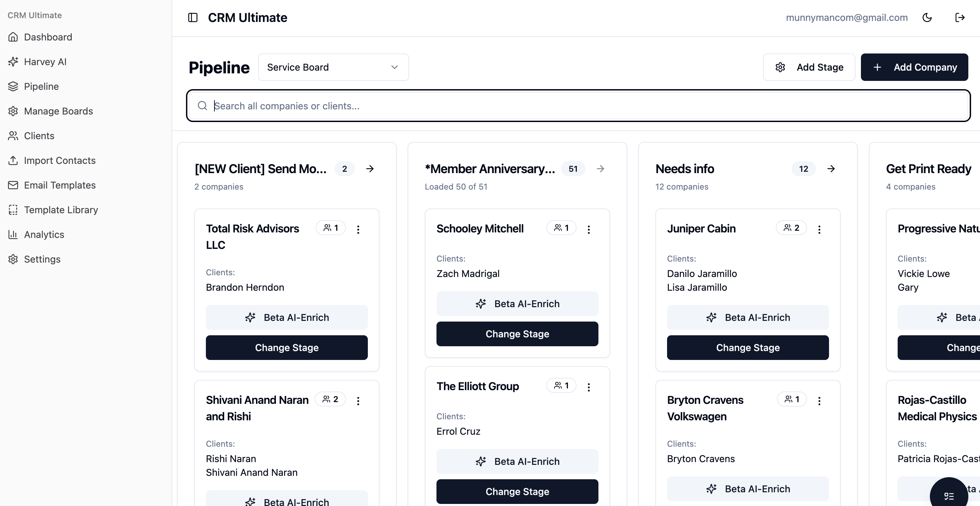
Task: Click client name Errol Cruz
Action: (458, 432)
